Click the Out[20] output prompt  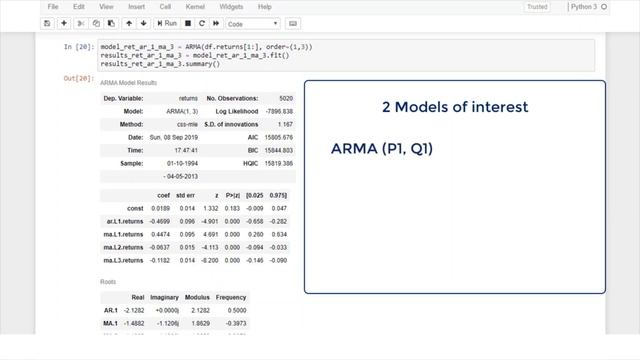coord(79,78)
